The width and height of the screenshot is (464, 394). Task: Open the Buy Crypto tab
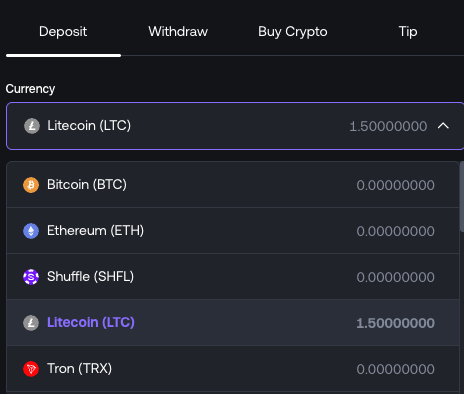[293, 32]
